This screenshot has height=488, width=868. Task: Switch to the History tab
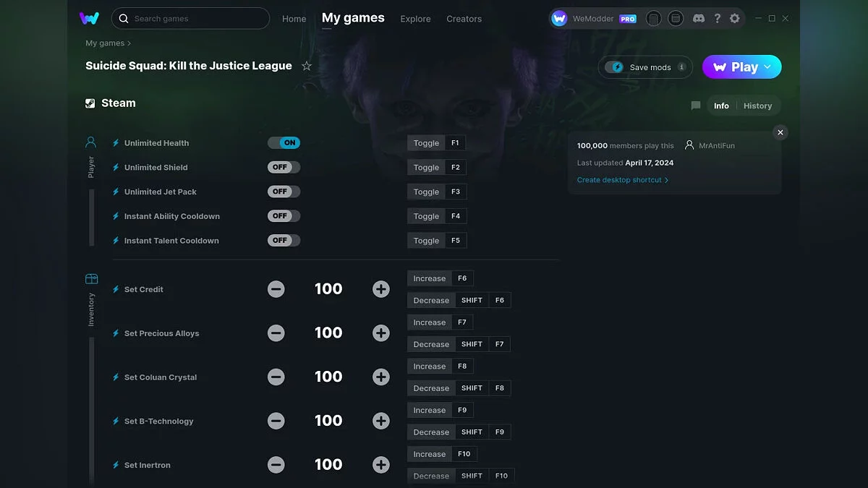click(x=757, y=106)
